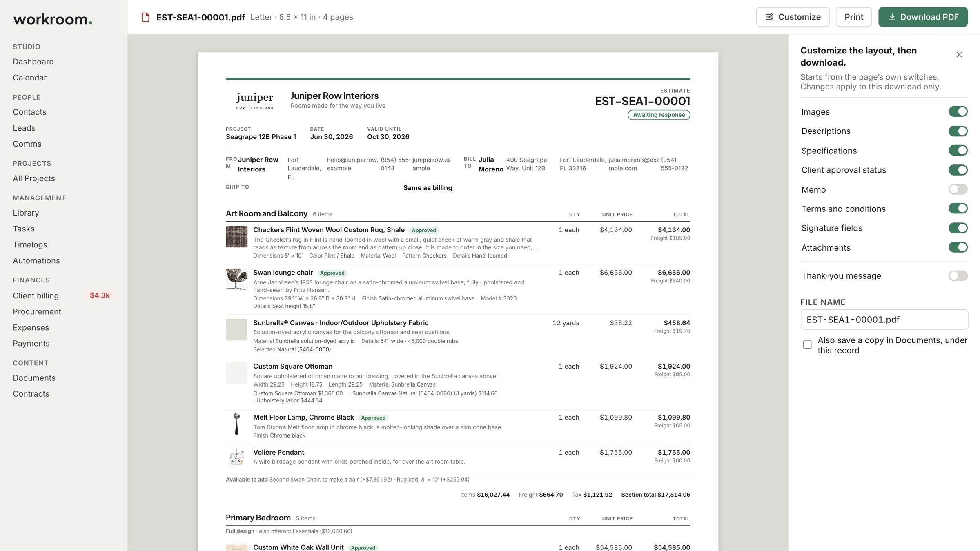Viewport: 980px width, 551px height.
Task: Open the Swan lounge chair thumbnail
Action: click(x=236, y=279)
